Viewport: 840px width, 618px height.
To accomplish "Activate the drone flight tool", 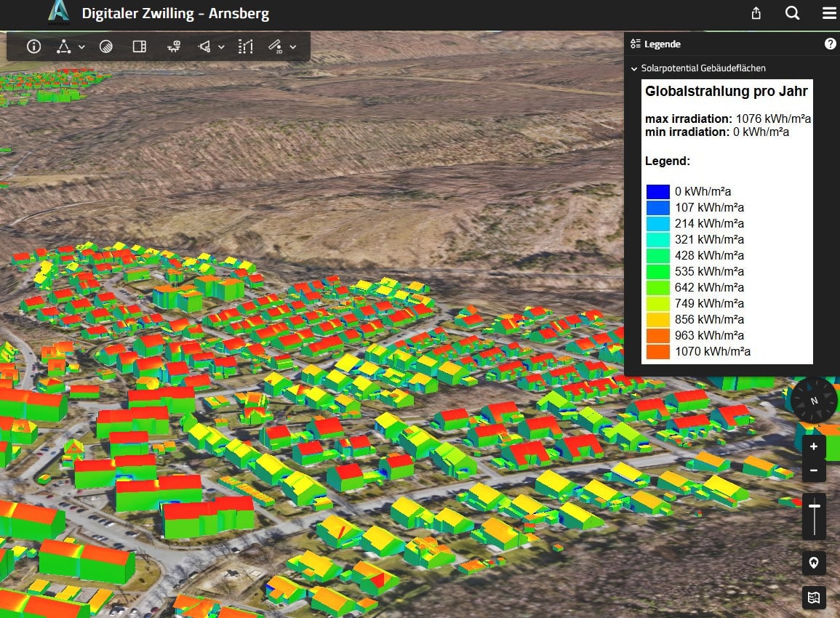I will point(174,47).
